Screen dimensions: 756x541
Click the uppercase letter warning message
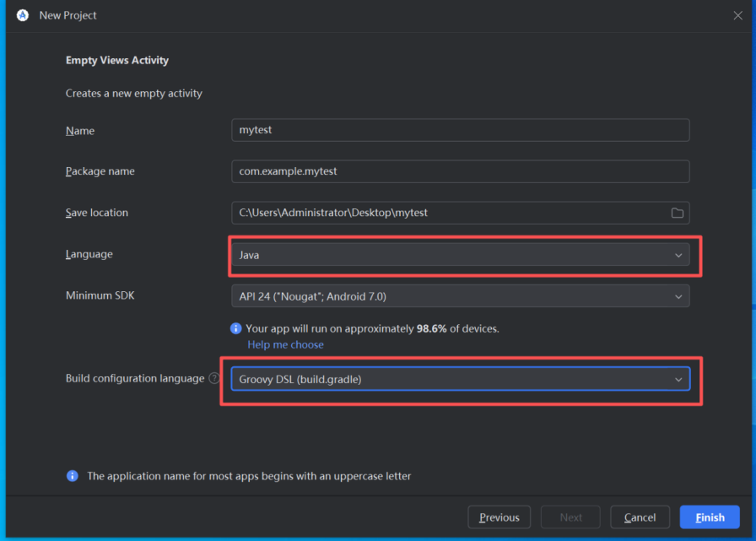point(249,476)
